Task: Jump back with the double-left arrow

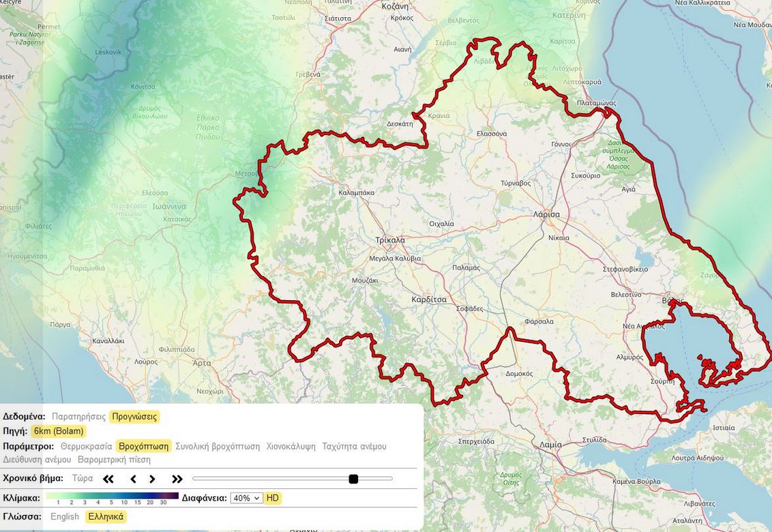Action: click(x=108, y=479)
